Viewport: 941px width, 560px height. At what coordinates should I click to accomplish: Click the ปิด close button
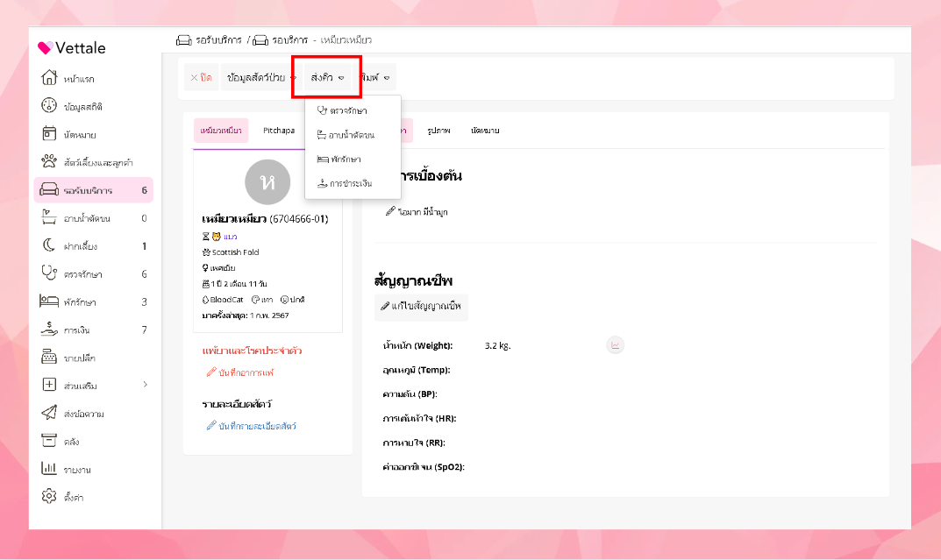coord(201,77)
